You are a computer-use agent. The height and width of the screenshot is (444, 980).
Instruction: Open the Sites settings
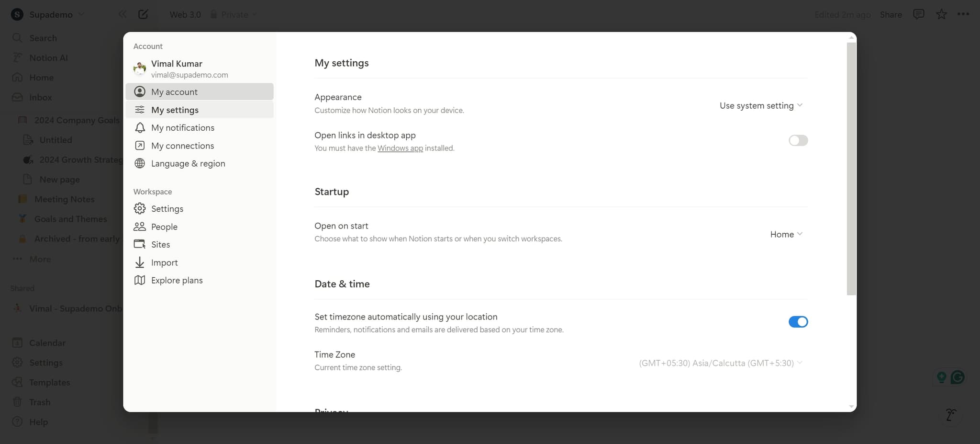click(160, 244)
